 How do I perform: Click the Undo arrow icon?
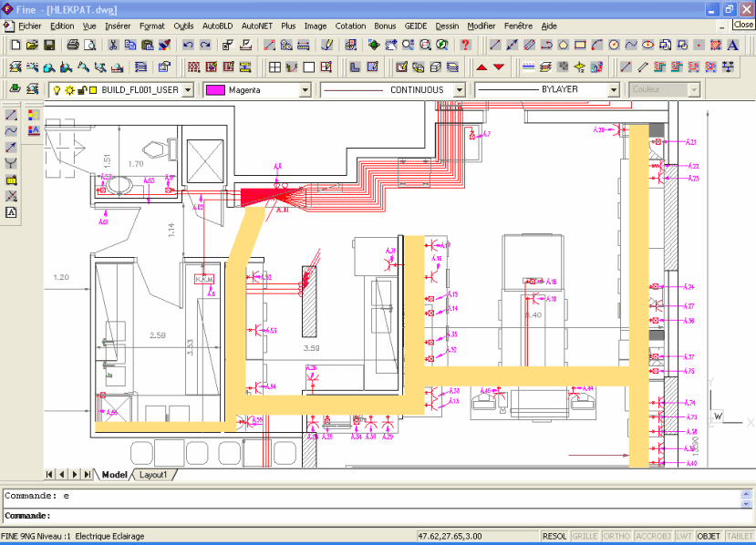[x=188, y=45]
